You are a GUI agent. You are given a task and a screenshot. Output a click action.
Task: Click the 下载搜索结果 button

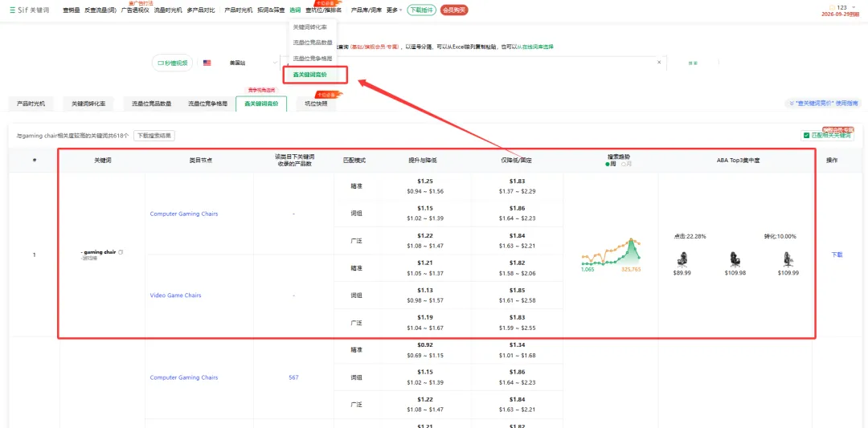(154, 136)
